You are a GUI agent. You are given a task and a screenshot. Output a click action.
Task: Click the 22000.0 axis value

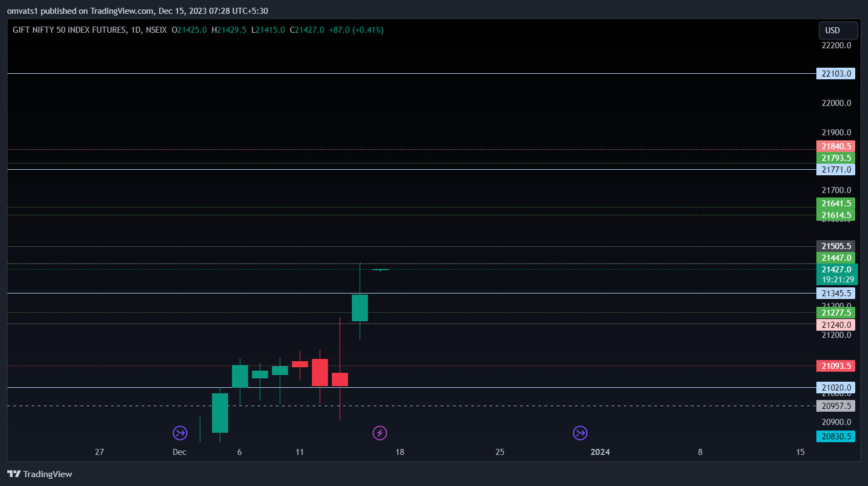coord(836,103)
